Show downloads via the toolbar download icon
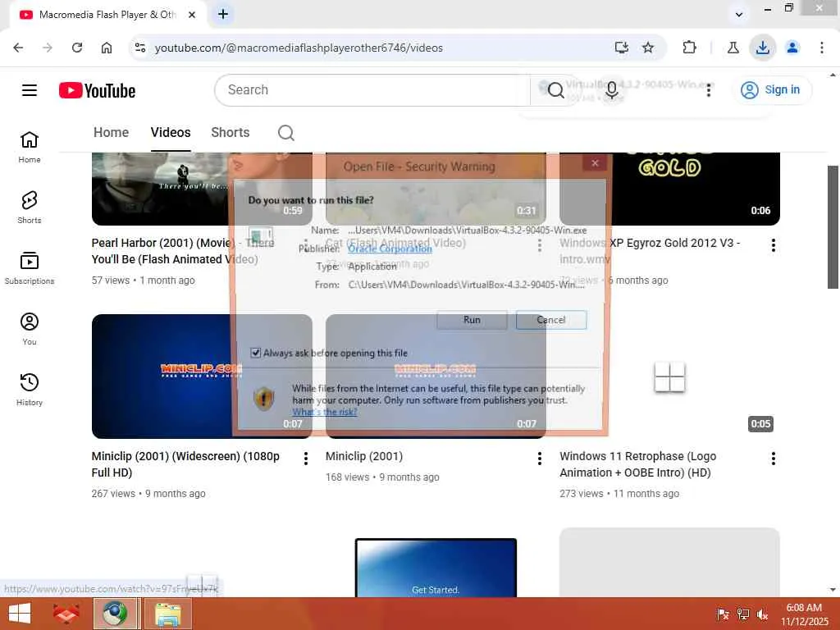 (762, 48)
